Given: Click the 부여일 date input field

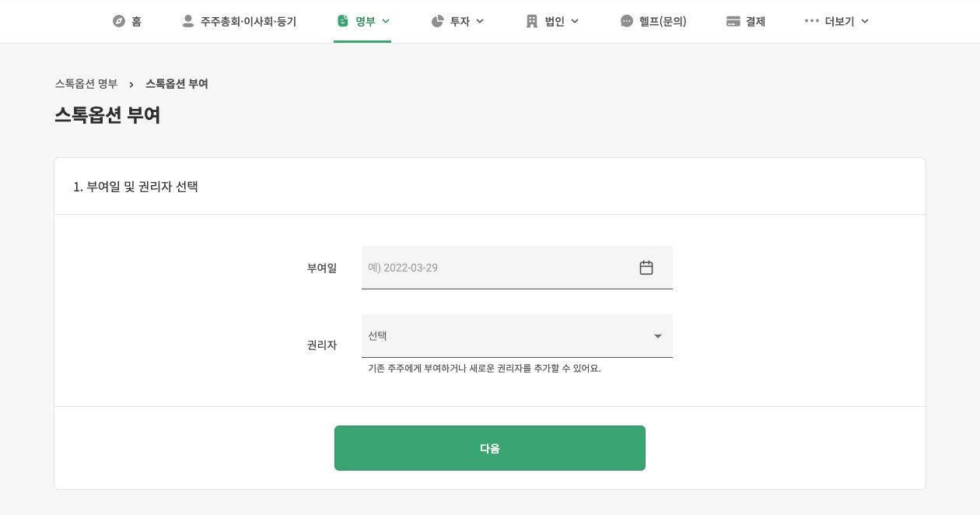Looking at the screenshot, I should [498, 268].
